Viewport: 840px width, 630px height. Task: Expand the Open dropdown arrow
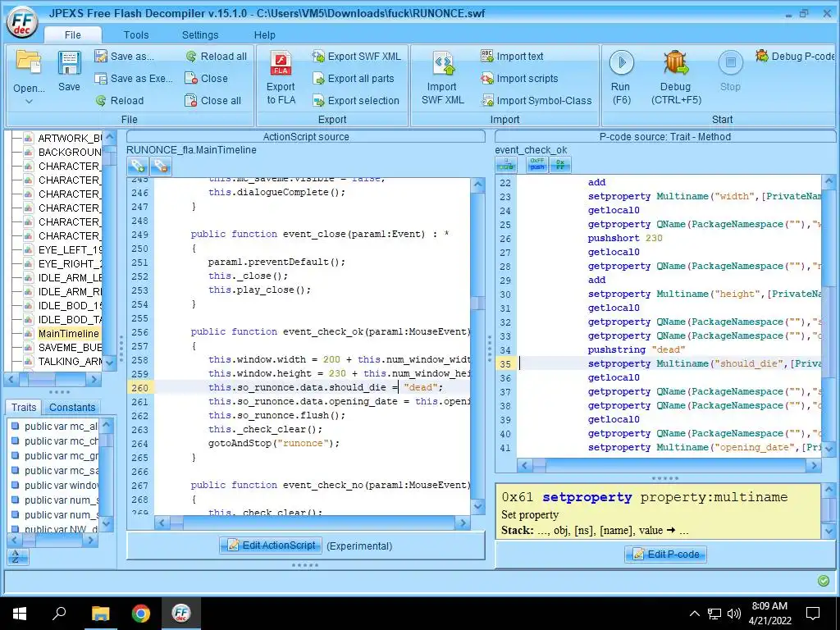point(29,101)
